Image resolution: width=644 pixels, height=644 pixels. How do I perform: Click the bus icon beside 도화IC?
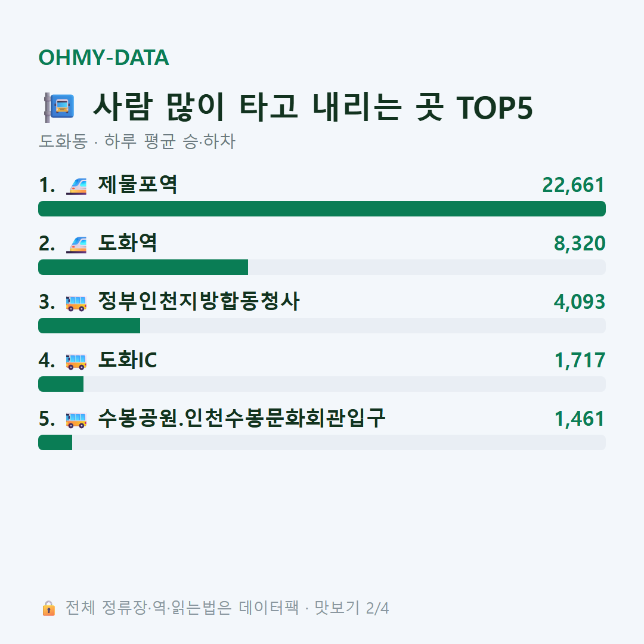[x=76, y=361]
